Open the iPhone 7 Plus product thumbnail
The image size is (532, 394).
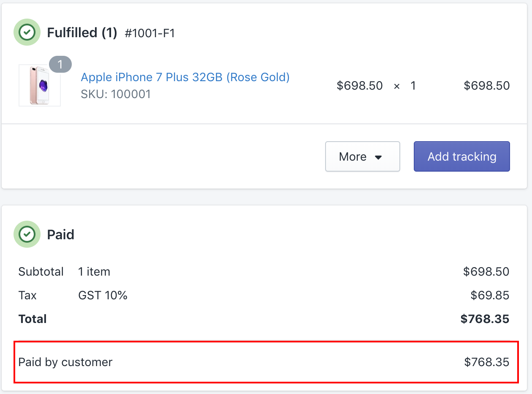pos(40,85)
